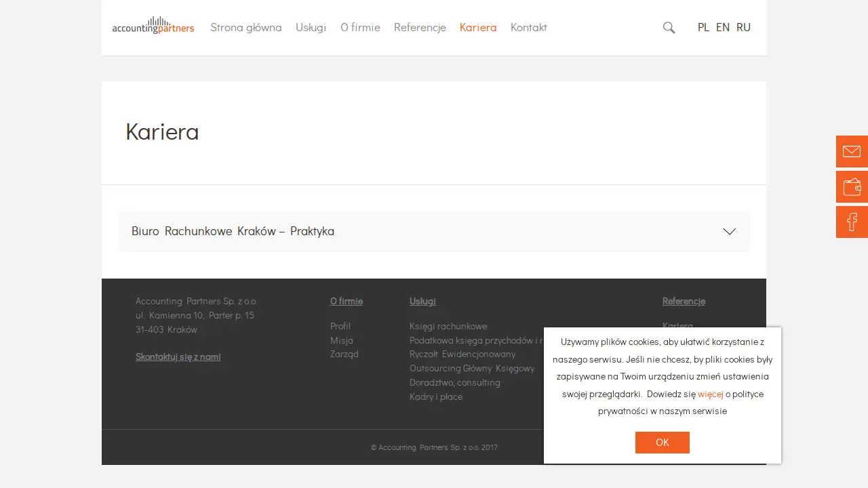Click the orange envelope contact icon
Screen dimensions: 868x488
(852, 151)
